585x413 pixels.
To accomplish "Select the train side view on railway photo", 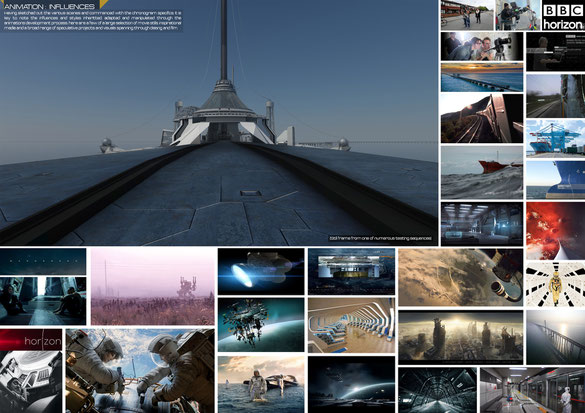I will tap(482, 118).
